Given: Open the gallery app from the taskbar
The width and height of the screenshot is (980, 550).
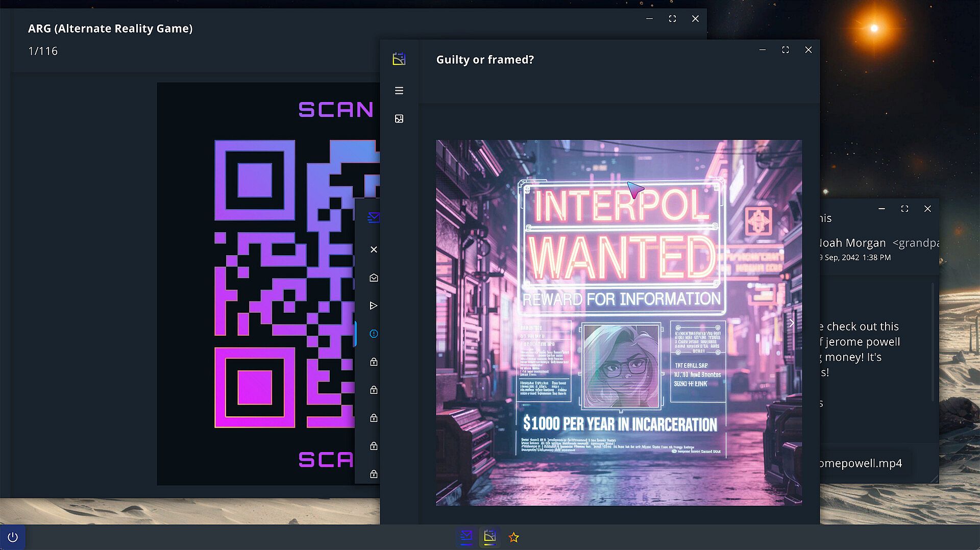Looking at the screenshot, I should click(x=489, y=537).
